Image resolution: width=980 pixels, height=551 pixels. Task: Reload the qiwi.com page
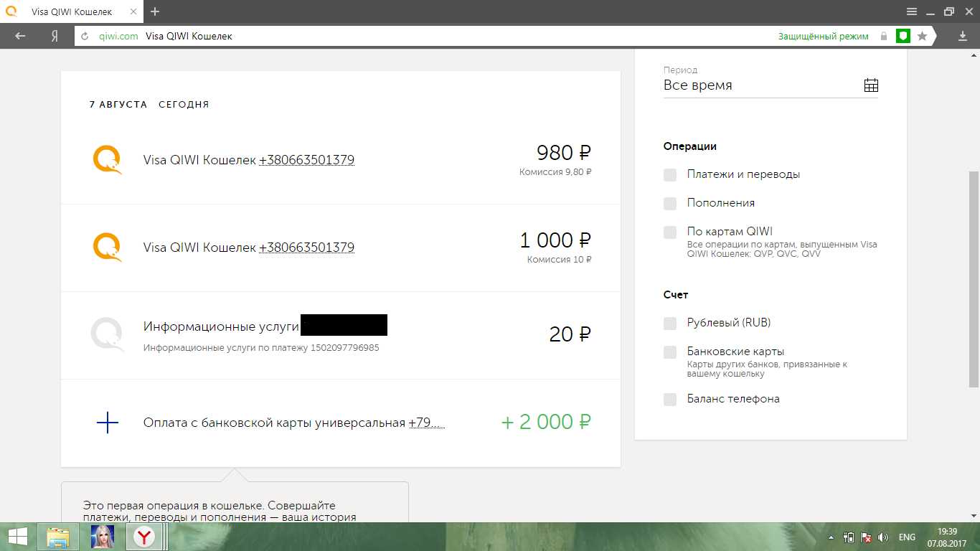pos(85,36)
